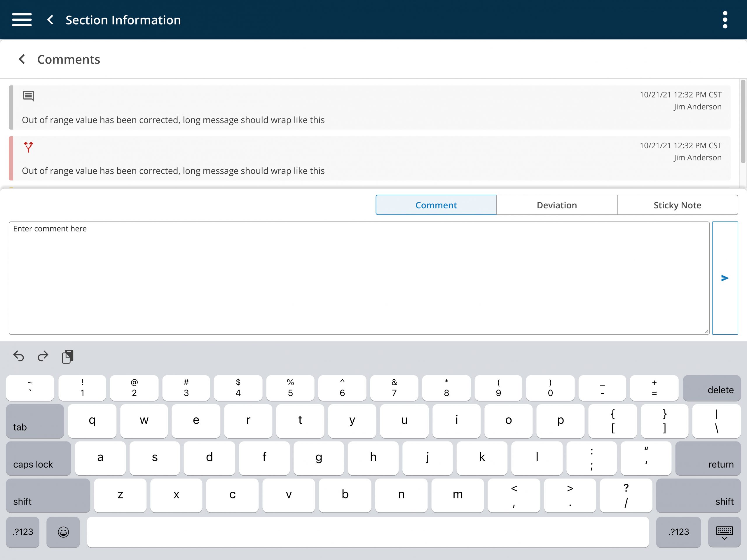747x560 pixels.
Task: Switch to the Deviation tab
Action: click(556, 205)
